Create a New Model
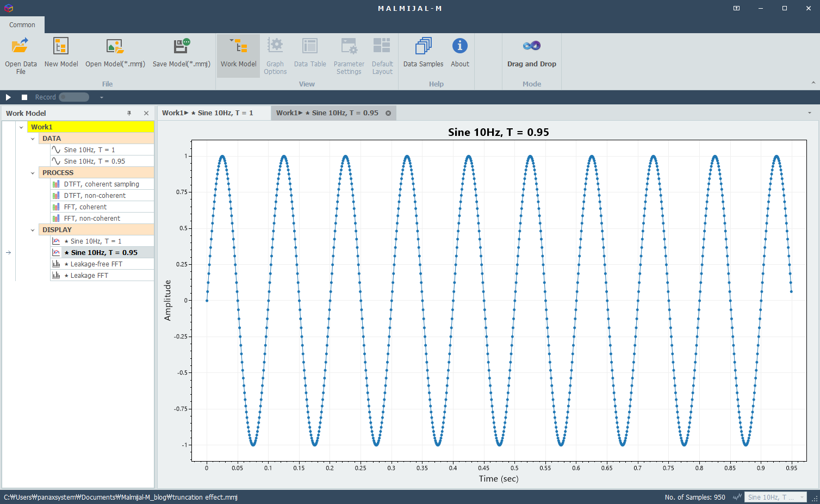The height and width of the screenshot is (504, 820). point(61,53)
